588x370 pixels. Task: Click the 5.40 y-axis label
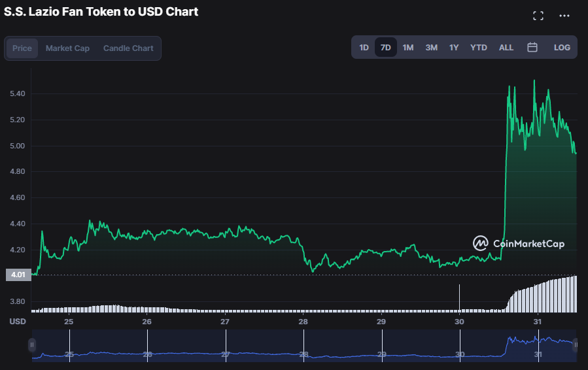(x=18, y=93)
